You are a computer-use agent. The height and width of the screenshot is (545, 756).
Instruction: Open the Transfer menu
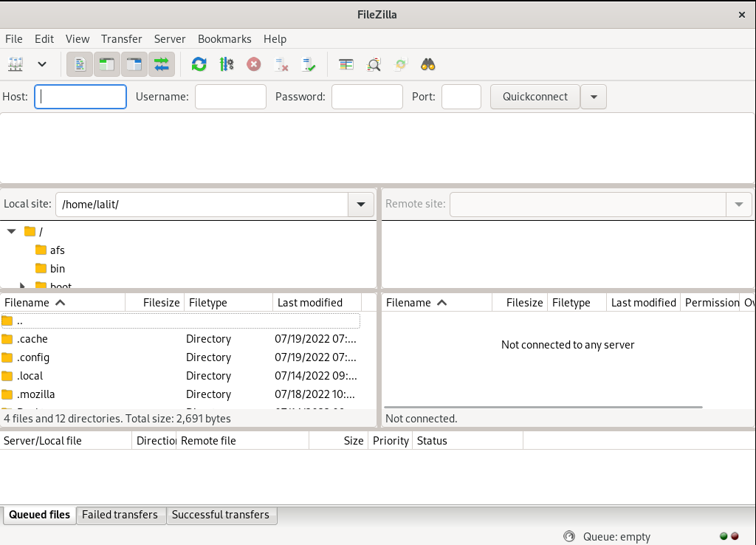[x=121, y=39]
